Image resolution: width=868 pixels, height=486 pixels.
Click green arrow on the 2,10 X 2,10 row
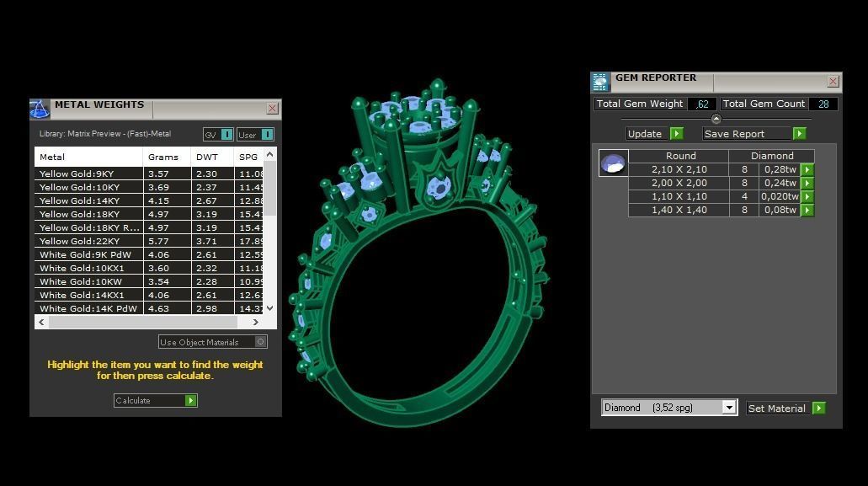(x=807, y=169)
